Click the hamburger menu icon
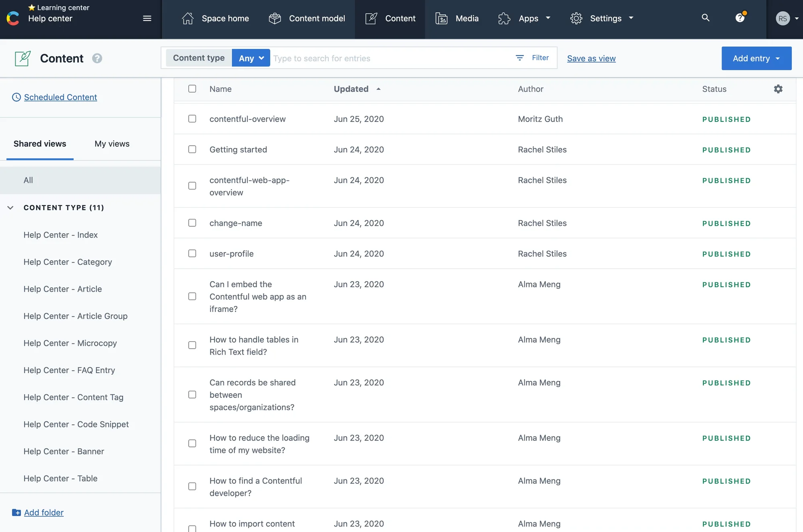 tap(147, 18)
